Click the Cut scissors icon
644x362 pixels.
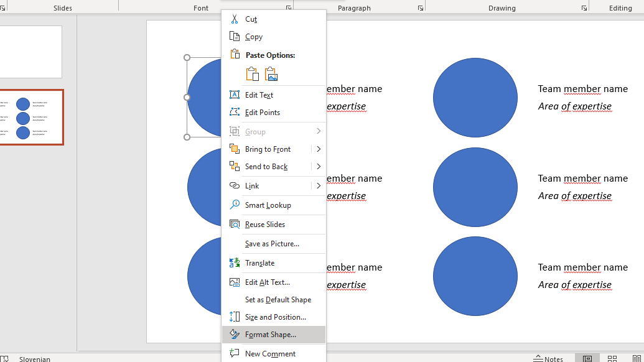pos(235,19)
